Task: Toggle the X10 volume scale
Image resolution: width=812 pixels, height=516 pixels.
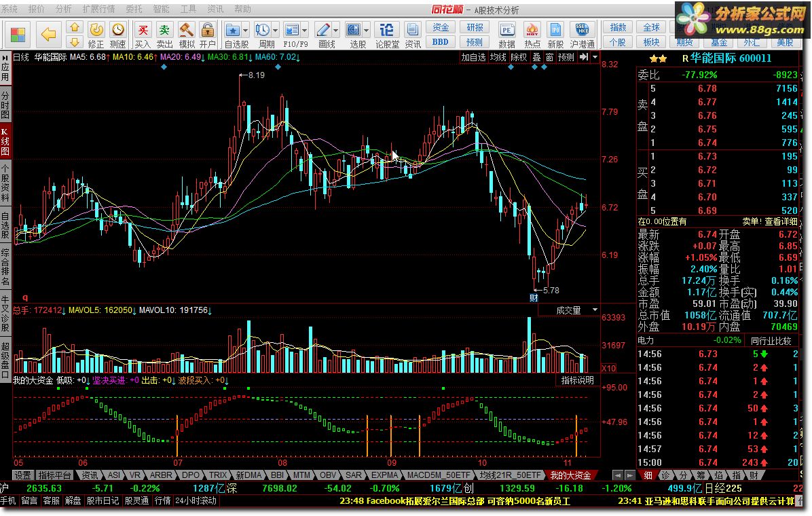Action: tap(609, 369)
